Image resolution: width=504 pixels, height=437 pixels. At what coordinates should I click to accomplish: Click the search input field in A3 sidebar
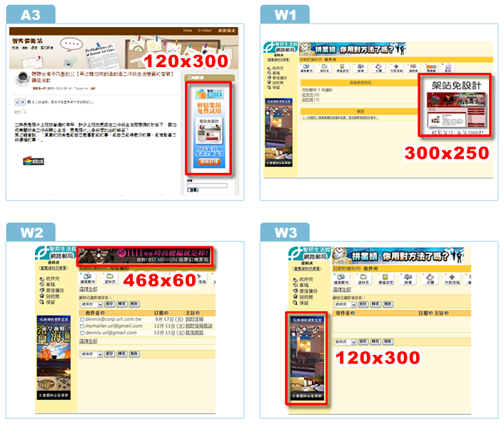pos(207,186)
